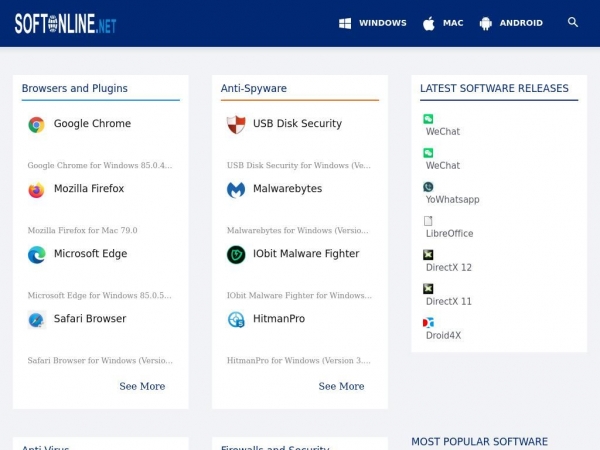Image resolution: width=600 pixels, height=450 pixels.
Task: Click 'Mozilla Firefox for Mac 79.0' text
Action: tap(82, 230)
